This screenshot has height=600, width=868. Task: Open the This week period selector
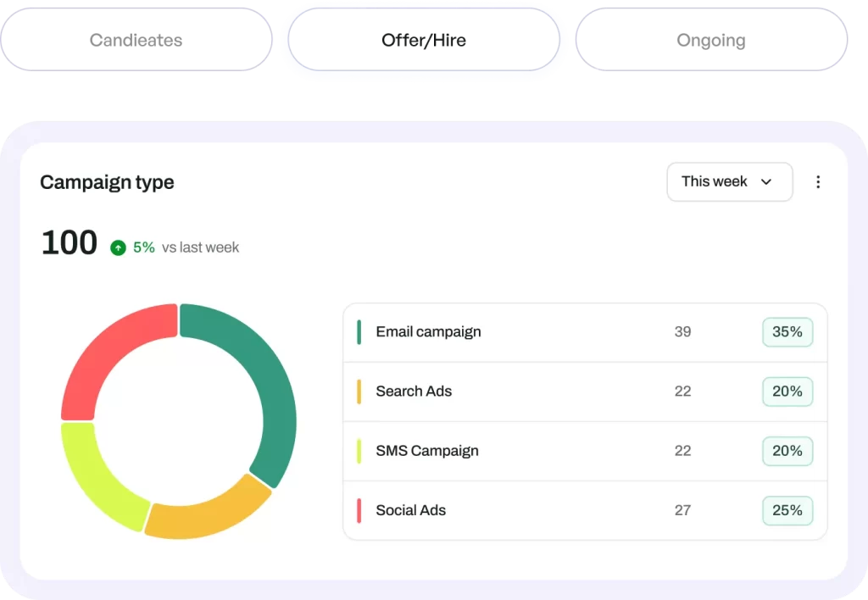tap(730, 182)
